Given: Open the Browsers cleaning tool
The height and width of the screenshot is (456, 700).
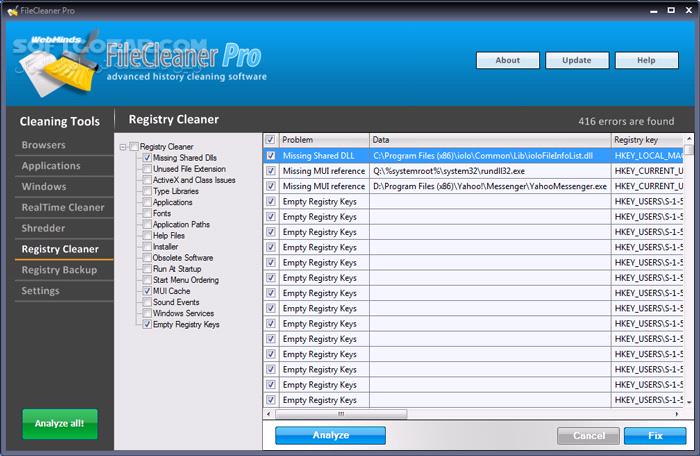Looking at the screenshot, I should click(43, 145).
